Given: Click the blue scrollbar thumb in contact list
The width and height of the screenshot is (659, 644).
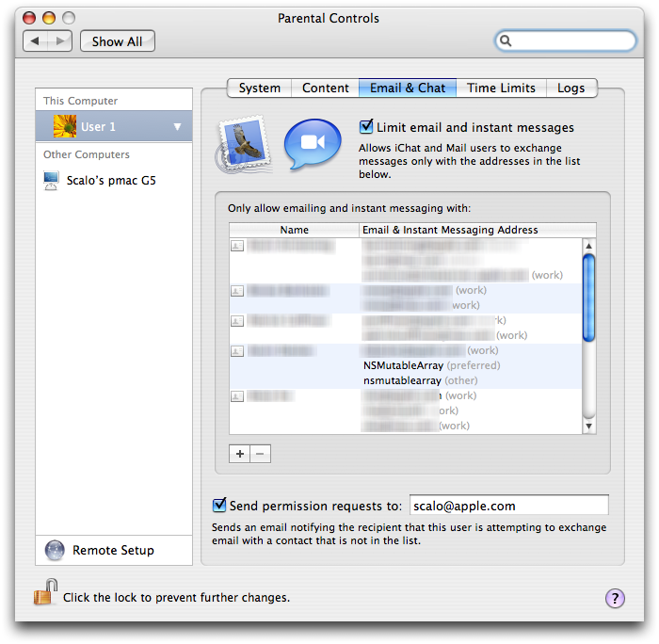Looking at the screenshot, I should coord(588,298).
